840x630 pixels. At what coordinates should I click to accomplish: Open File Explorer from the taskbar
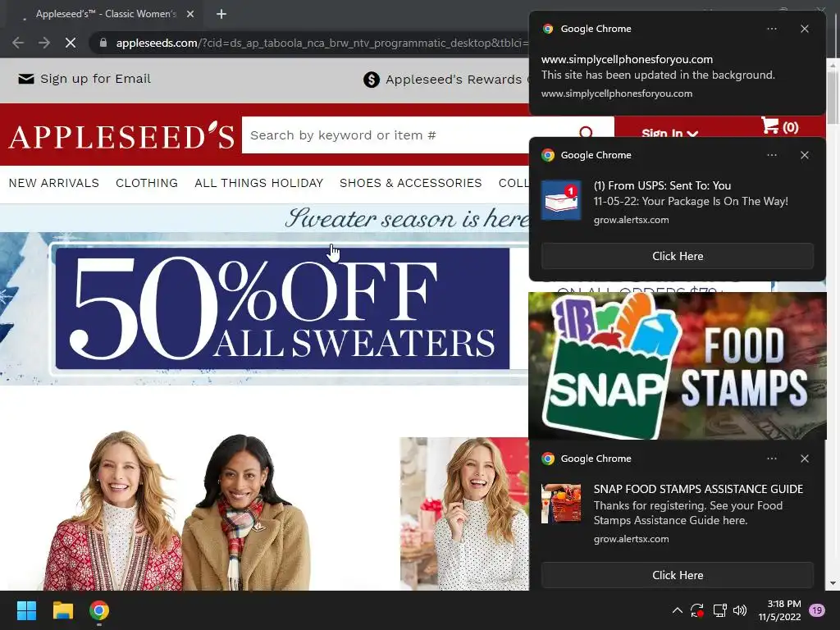(62, 610)
